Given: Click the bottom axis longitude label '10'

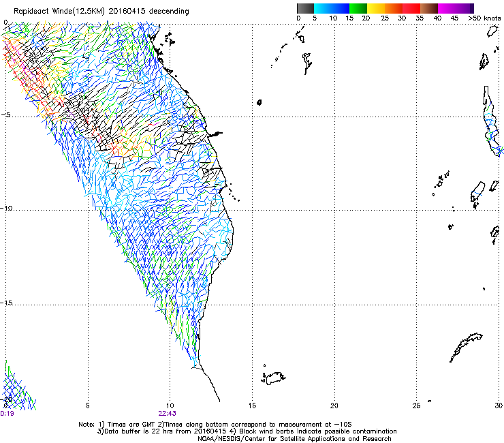Looking at the screenshot, I should [x=170, y=406].
